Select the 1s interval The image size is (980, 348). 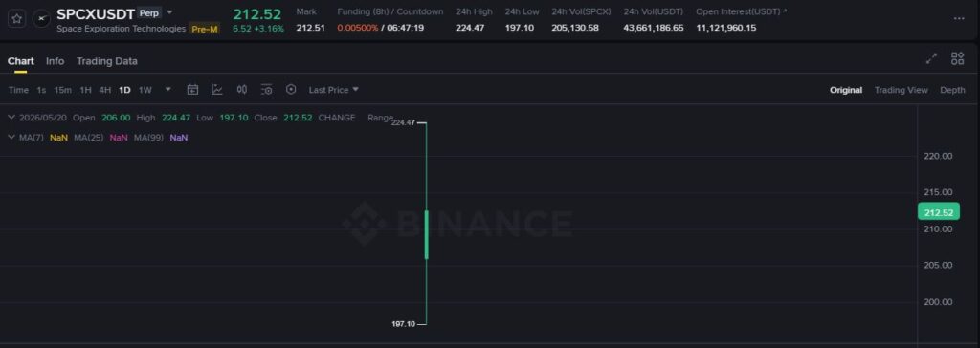point(41,90)
